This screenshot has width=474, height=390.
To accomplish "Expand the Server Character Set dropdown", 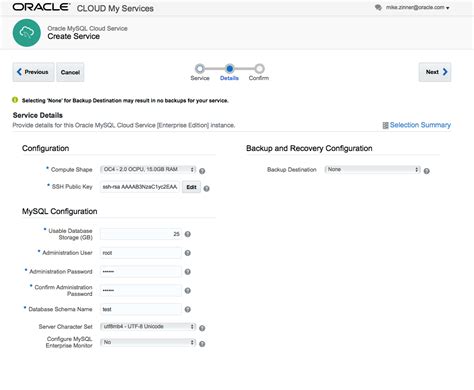I will pyautogui.click(x=148, y=326).
